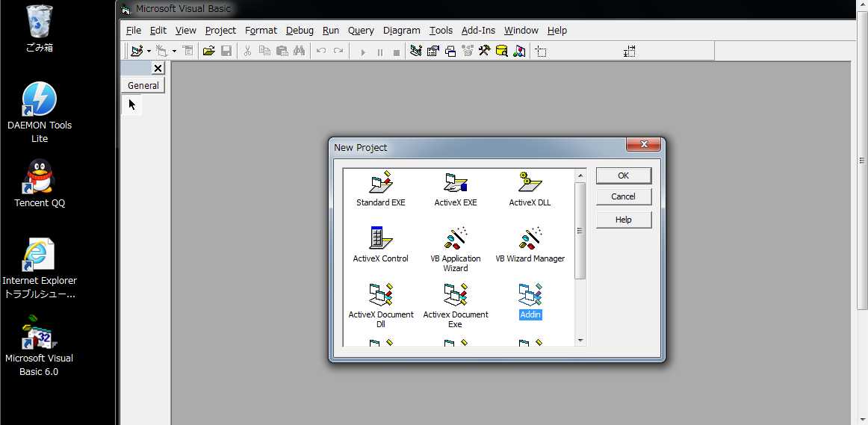
Task: Open the Form Layout Window icon
Action: (450, 52)
